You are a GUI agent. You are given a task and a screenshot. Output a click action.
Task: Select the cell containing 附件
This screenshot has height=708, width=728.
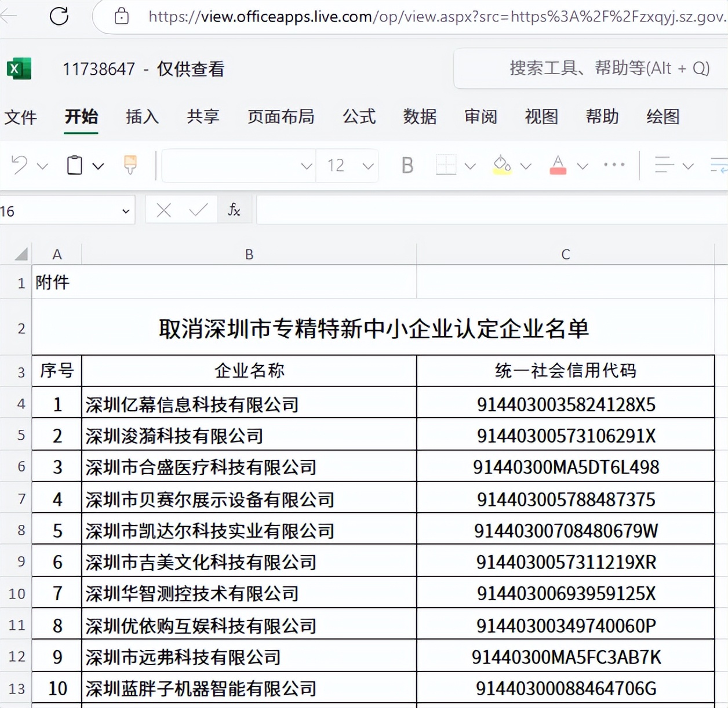tap(57, 282)
